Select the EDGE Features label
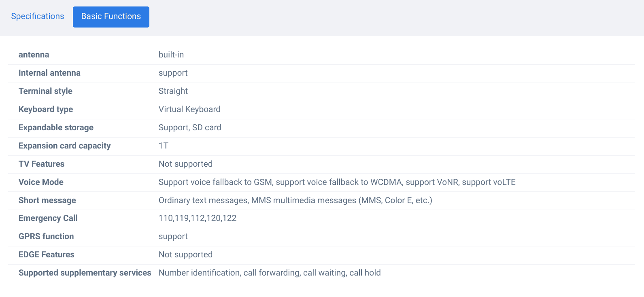Screen dimensions: 644x297 (47, 255)
